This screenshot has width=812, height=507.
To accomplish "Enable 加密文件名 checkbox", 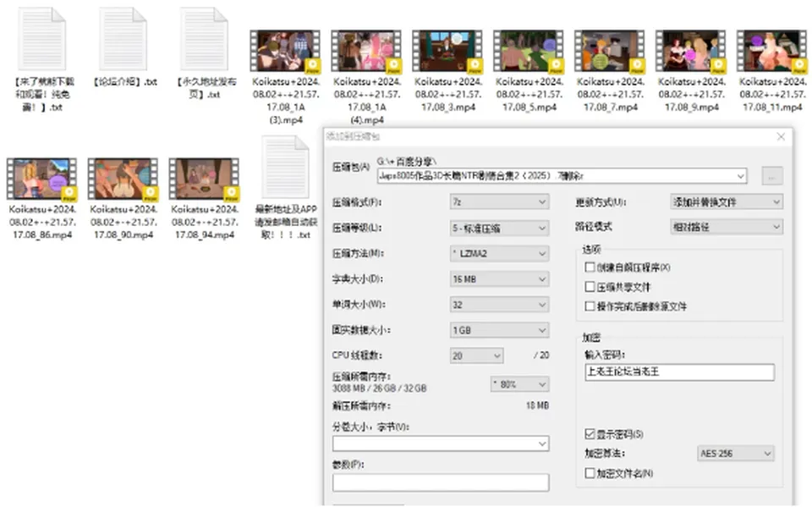I will (x=590, y=473).
